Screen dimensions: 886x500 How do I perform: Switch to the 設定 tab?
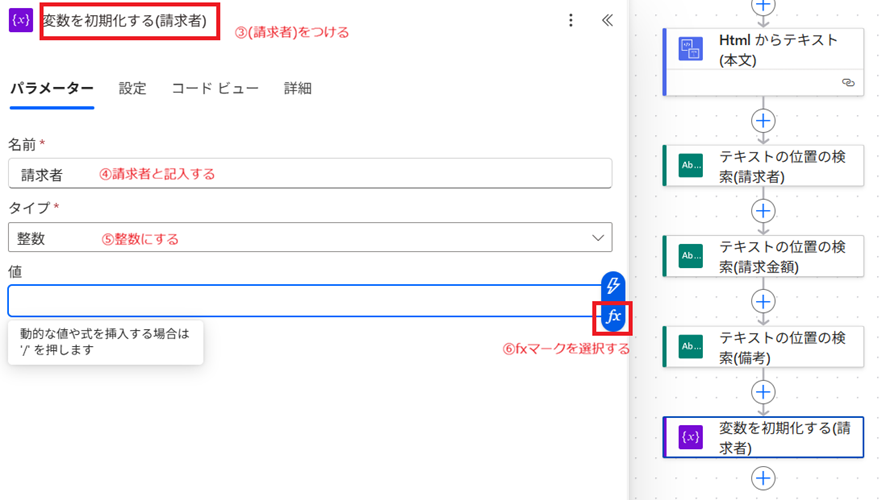click(132, 88)
